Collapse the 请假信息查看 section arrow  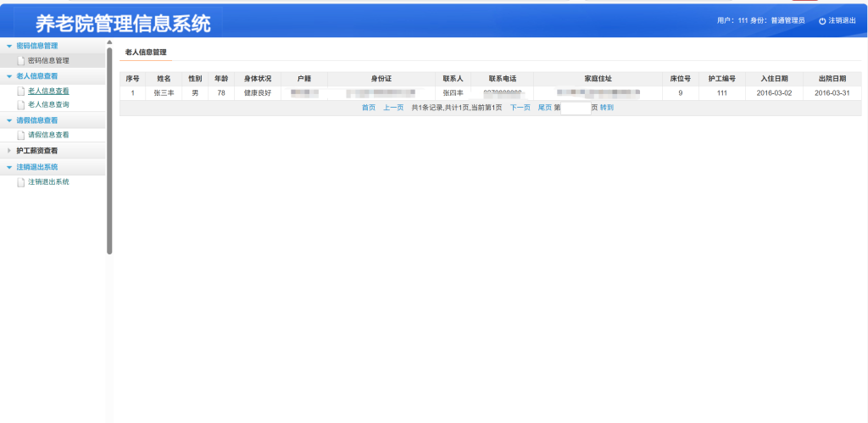pos(9,120)
